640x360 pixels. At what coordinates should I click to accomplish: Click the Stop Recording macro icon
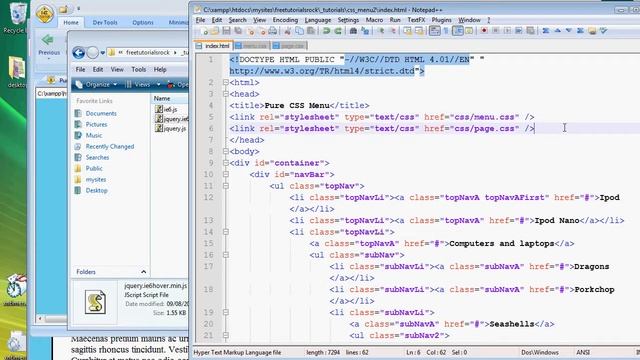[x=496, y=31]
